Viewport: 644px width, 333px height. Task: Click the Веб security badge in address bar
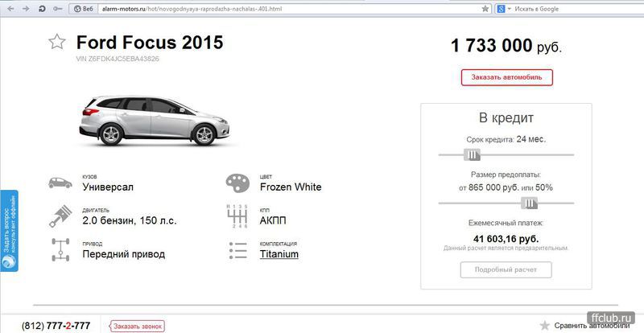click(83, 9)
